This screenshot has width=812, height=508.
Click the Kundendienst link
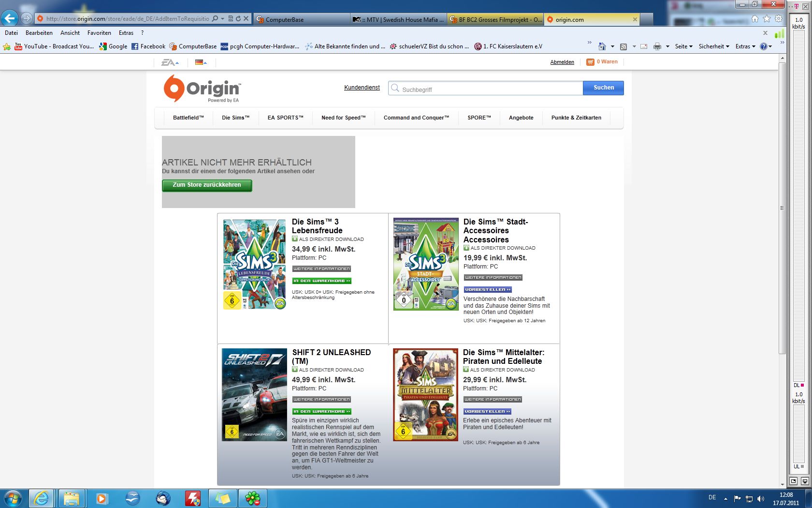click(362, 88)
